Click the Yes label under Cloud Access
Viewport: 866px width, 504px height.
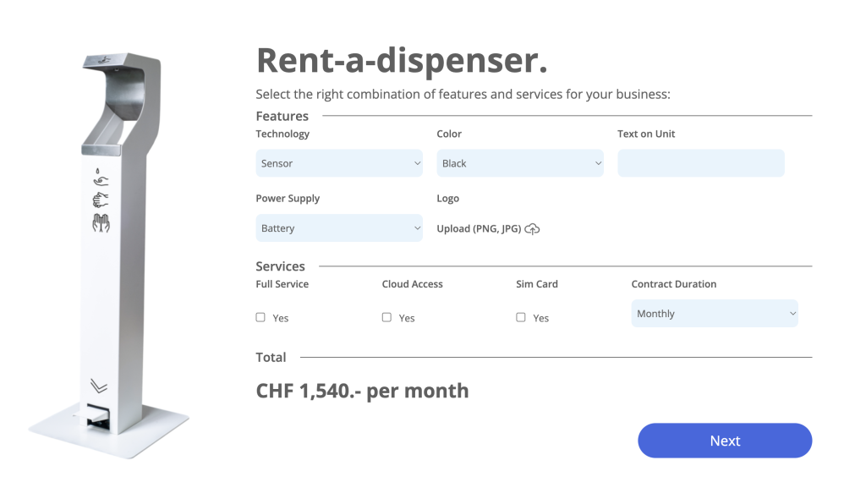coord(407,318)
